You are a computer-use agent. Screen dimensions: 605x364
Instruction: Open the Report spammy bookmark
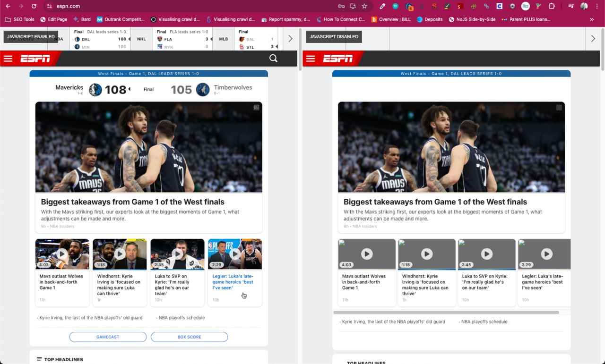(285, 19)
